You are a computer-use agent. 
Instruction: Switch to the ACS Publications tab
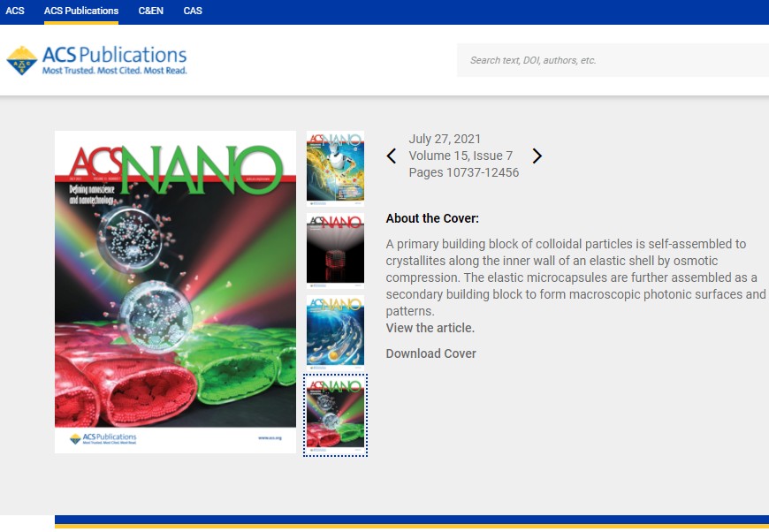[x=81, y=11]
